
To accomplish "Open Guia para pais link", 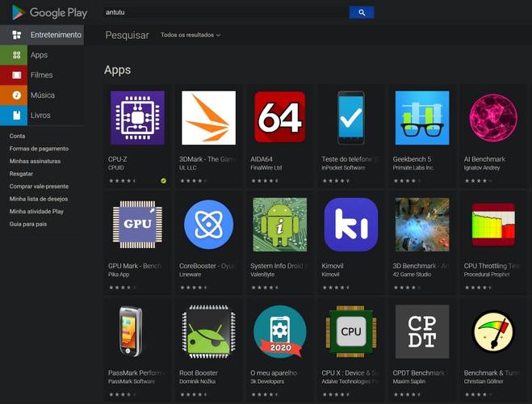I will point(28,224).
